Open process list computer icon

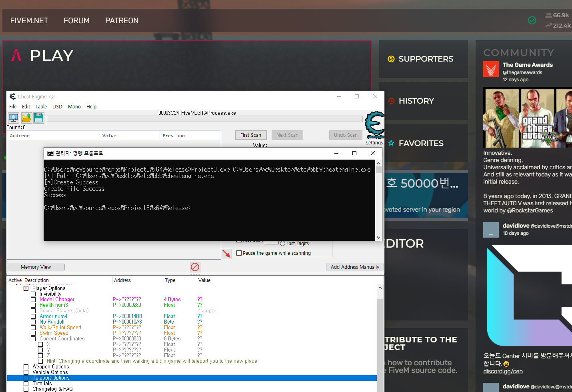14,118
